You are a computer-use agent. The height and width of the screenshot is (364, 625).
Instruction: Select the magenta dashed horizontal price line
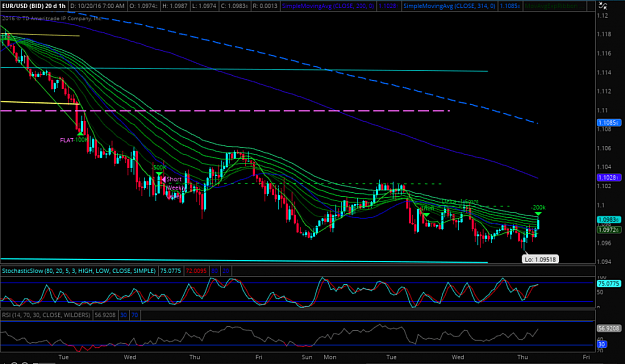coord(225,110)
